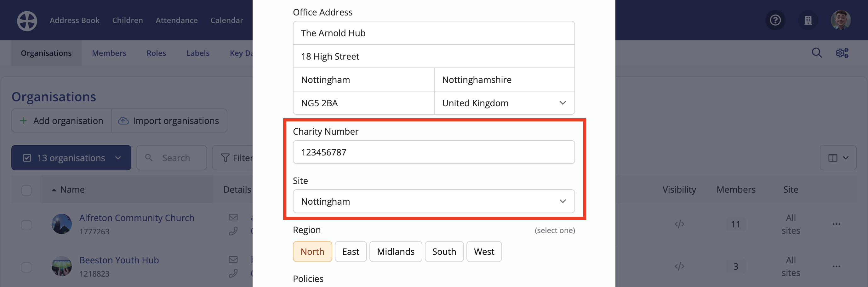The height and width of the screenshot is (287, 868).
Task: Click the Charity Number input field
Action: (434, 152)
